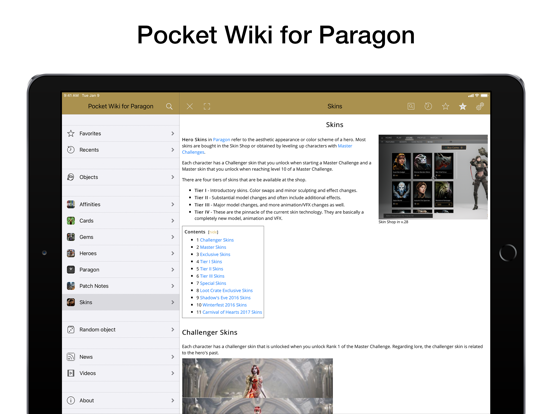Close the Skins article with X icon
The image size is (552, 414).
189,106
